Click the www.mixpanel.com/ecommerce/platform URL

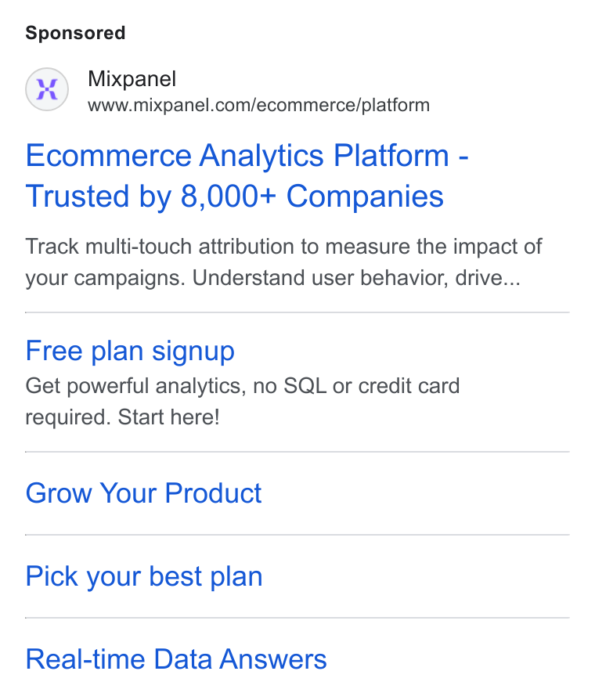(x=259, y=106)
